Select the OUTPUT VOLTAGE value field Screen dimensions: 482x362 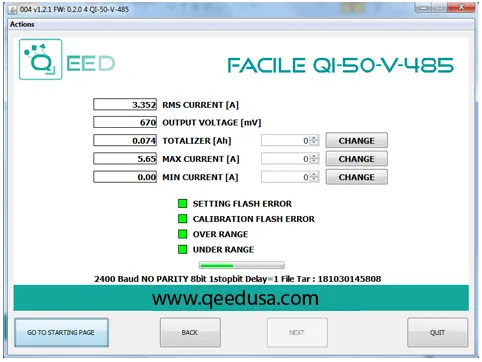pos(125,122)
